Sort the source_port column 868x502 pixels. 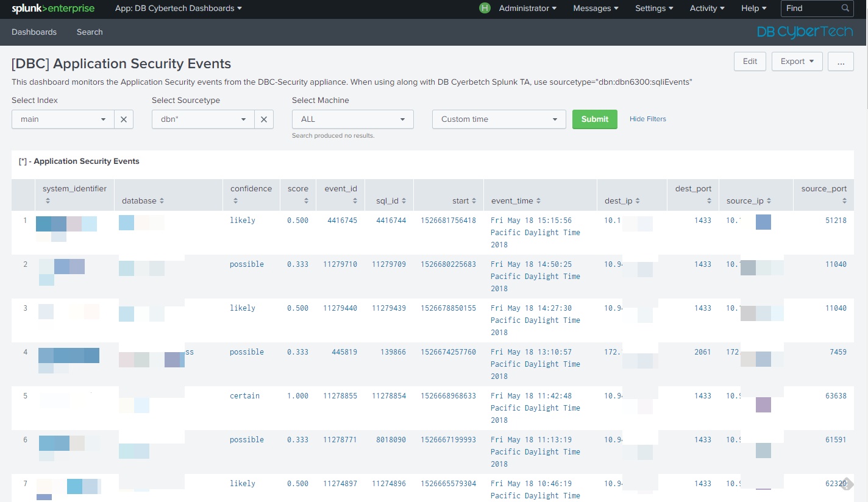coord(844,200)
